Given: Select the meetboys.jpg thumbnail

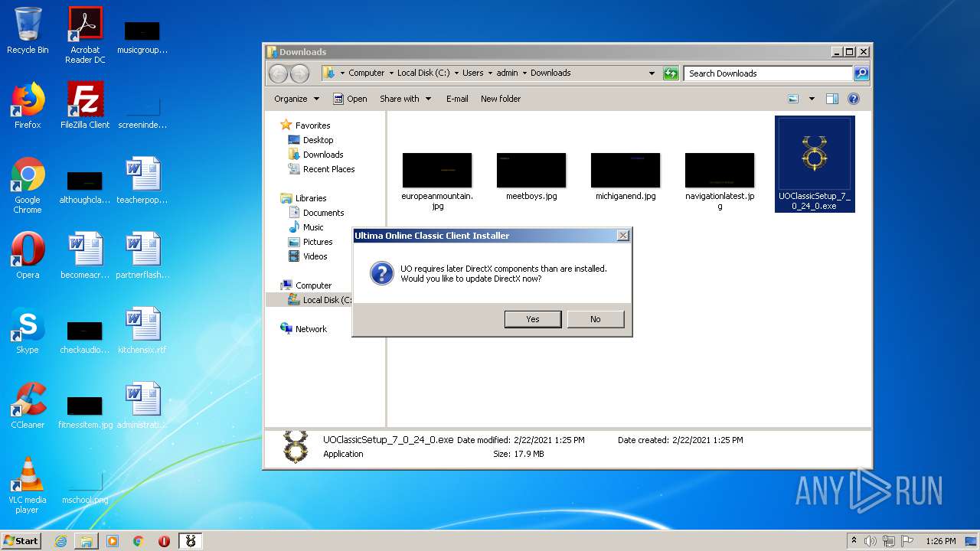Looking at the screenshot, I should (531, 170).
